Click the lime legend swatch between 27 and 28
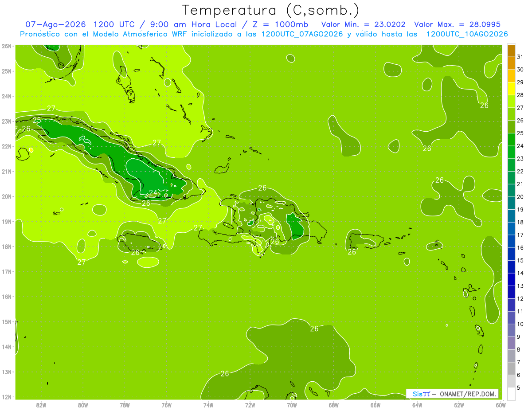 pos(511,101)
